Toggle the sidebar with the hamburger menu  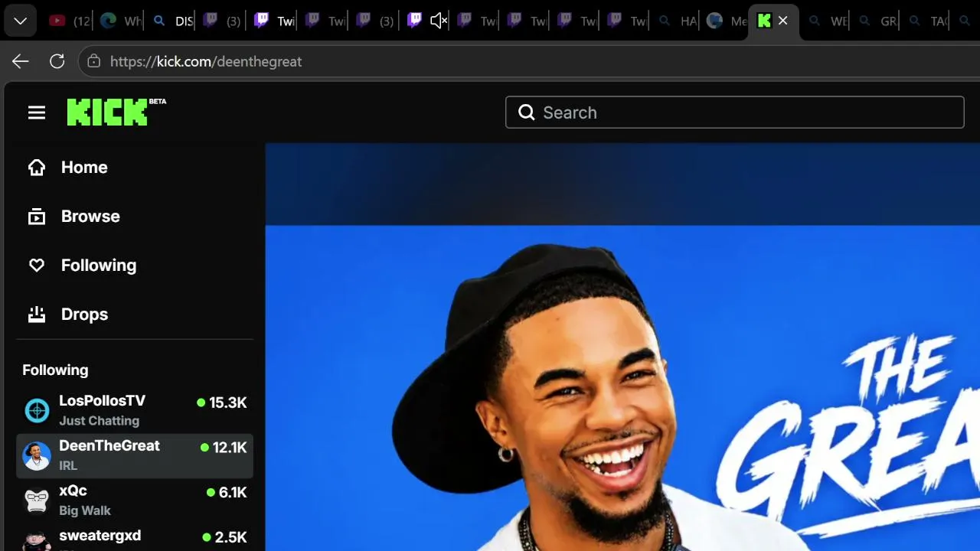[37, 112]
